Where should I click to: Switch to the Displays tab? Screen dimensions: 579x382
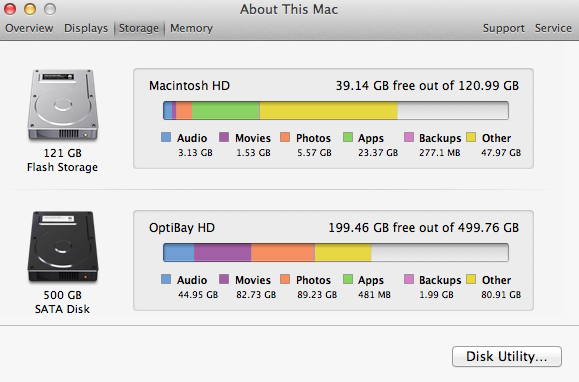coord(86,28)
